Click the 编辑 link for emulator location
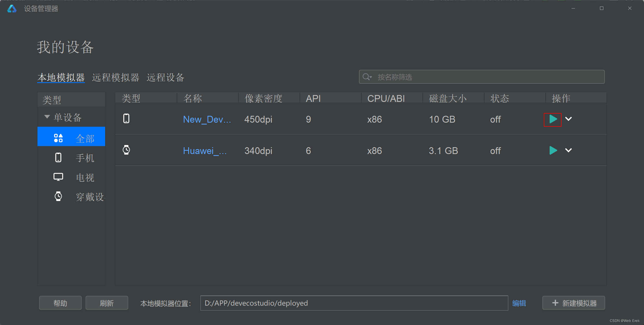644x325 pixels. click(519, 303)
